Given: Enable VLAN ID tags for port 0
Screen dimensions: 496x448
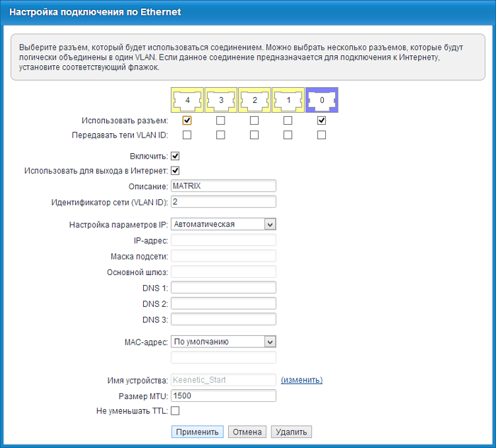Looking at the screenshot, I should (322, 135).
